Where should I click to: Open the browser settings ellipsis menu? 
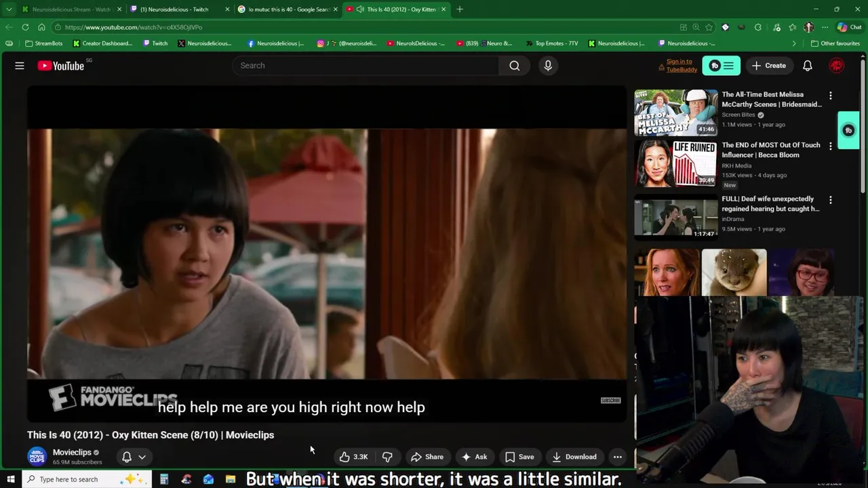click(825, 27)
